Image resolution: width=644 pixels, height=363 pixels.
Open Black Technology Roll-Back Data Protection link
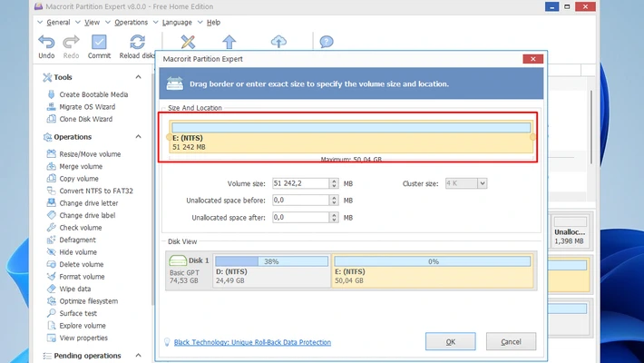(252, 342)
